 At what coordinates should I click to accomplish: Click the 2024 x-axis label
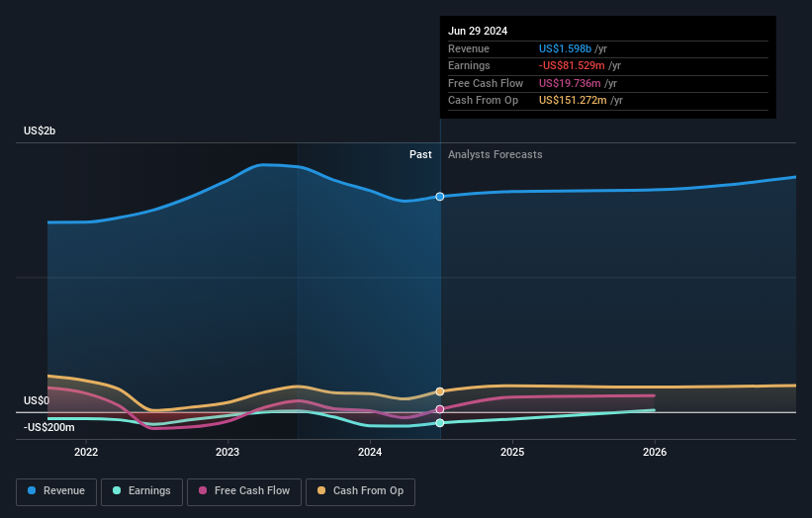coord(370,453)
